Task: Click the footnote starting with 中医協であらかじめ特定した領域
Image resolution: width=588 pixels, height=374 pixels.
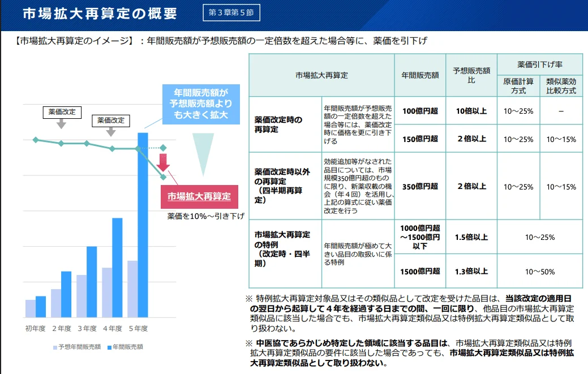Action: coord(410,353)
